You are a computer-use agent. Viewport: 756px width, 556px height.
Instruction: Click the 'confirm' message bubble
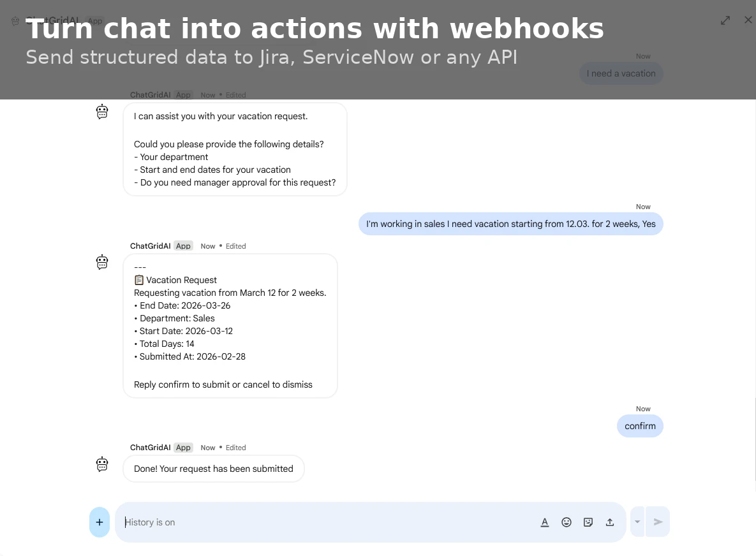pos(640,426)
